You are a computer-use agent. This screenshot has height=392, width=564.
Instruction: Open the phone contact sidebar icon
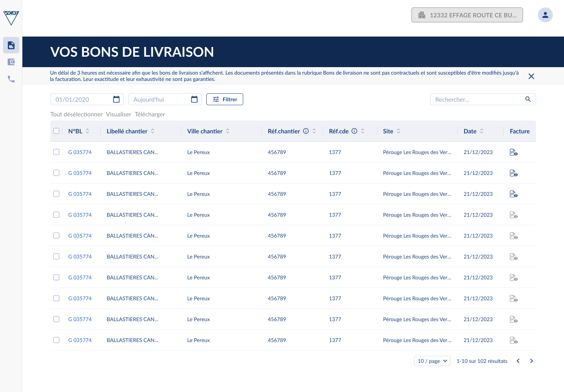11,79
